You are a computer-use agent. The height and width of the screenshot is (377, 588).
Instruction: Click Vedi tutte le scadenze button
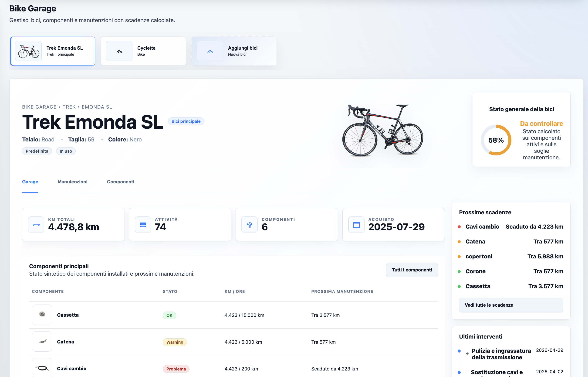(511, 305)
